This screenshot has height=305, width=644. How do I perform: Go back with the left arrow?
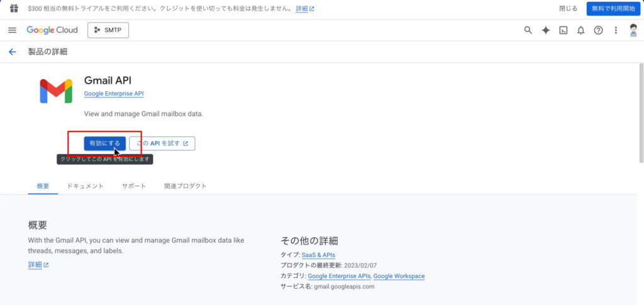13,52
